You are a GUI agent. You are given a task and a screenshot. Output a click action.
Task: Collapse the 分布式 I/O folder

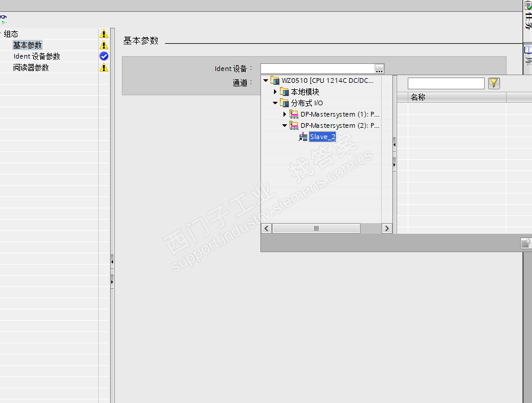point(275,103)
